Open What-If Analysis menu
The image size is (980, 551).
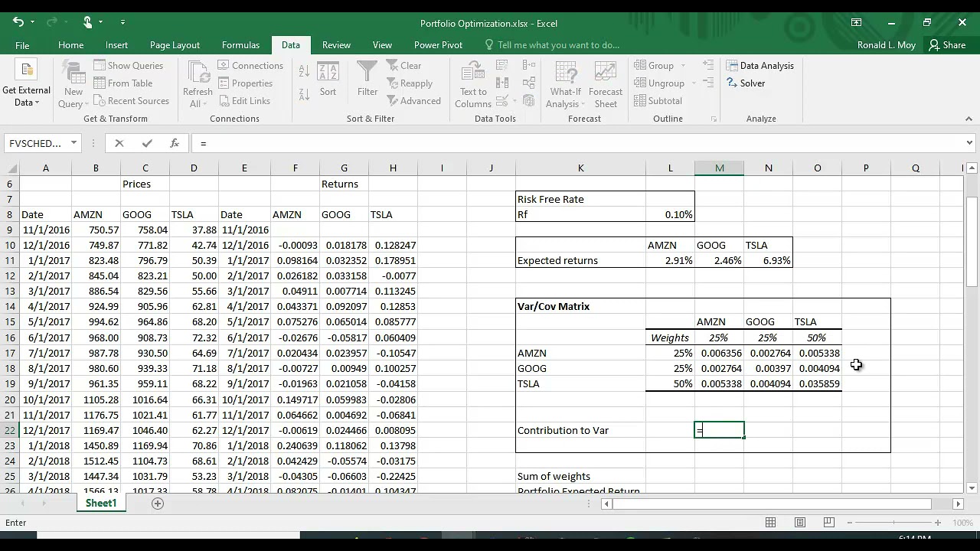[x=566, y=84]
